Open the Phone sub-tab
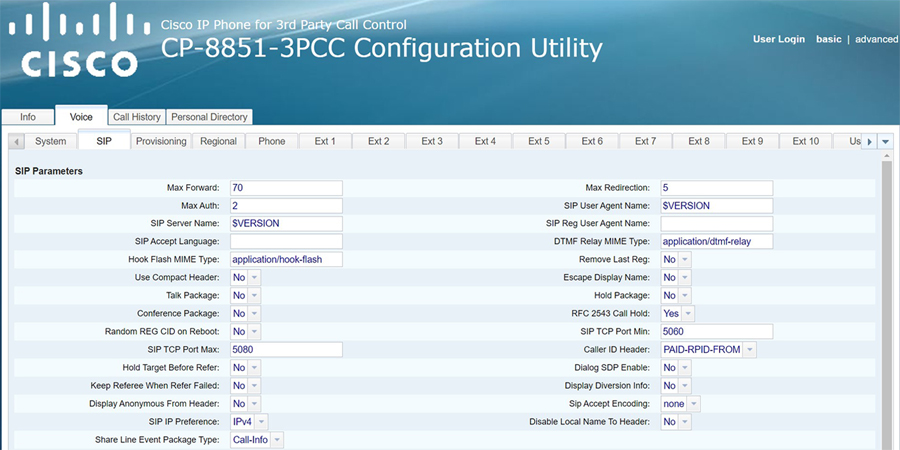 click(271, 141)
